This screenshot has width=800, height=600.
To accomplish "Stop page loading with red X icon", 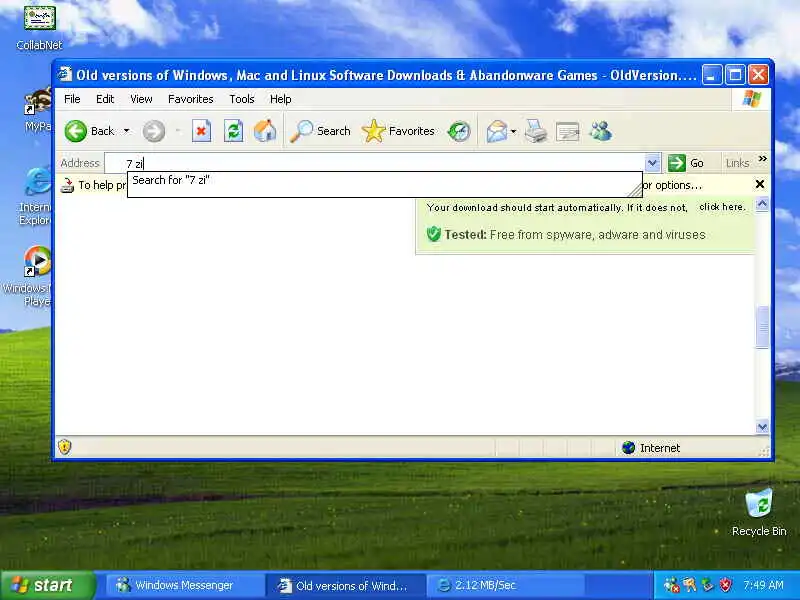I will click(x=202, y=131).
